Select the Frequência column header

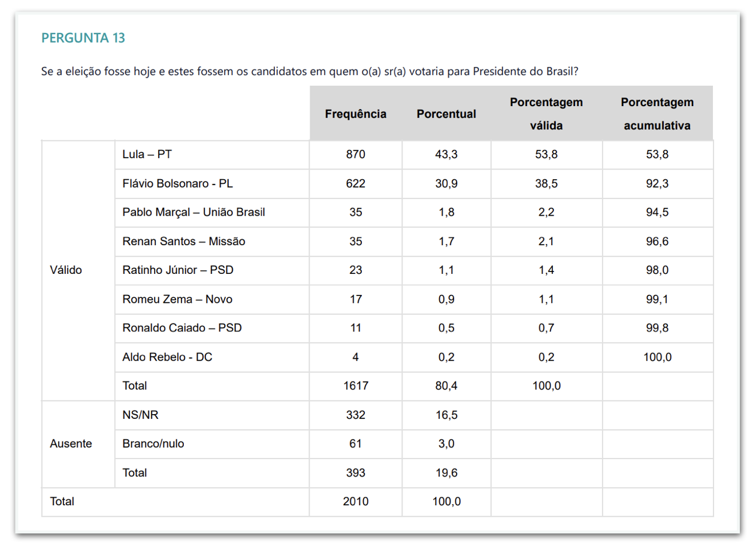pos(355,114)
